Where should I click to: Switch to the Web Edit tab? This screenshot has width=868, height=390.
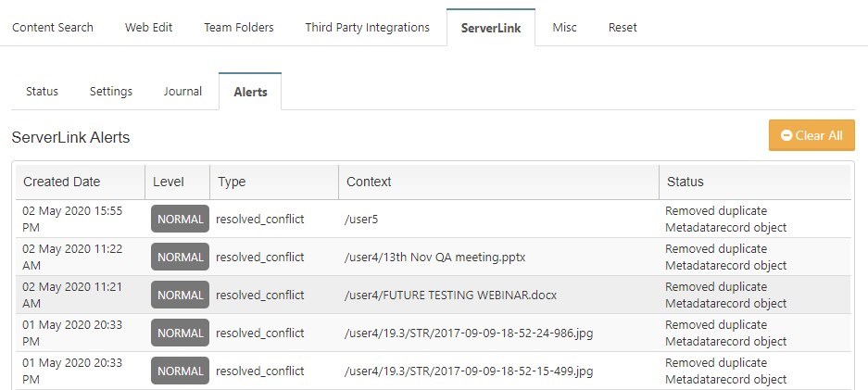tap(149, 28)
